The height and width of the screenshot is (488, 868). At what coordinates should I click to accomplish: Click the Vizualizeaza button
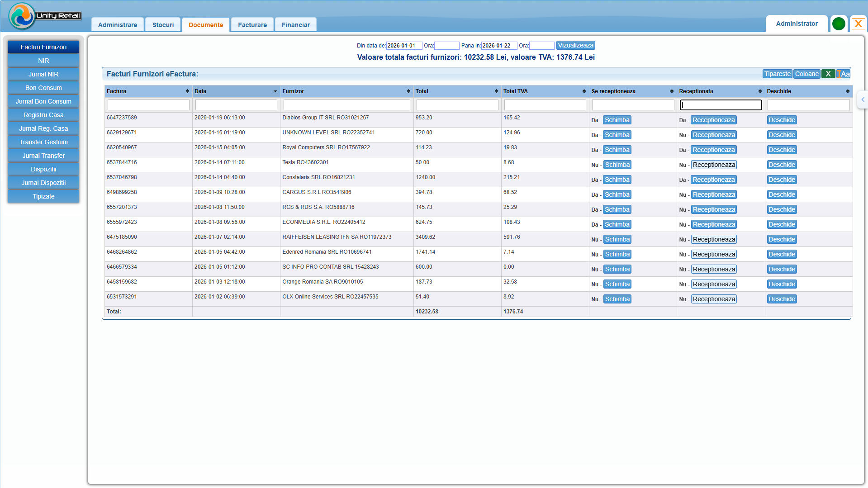[x=575, y=46]
